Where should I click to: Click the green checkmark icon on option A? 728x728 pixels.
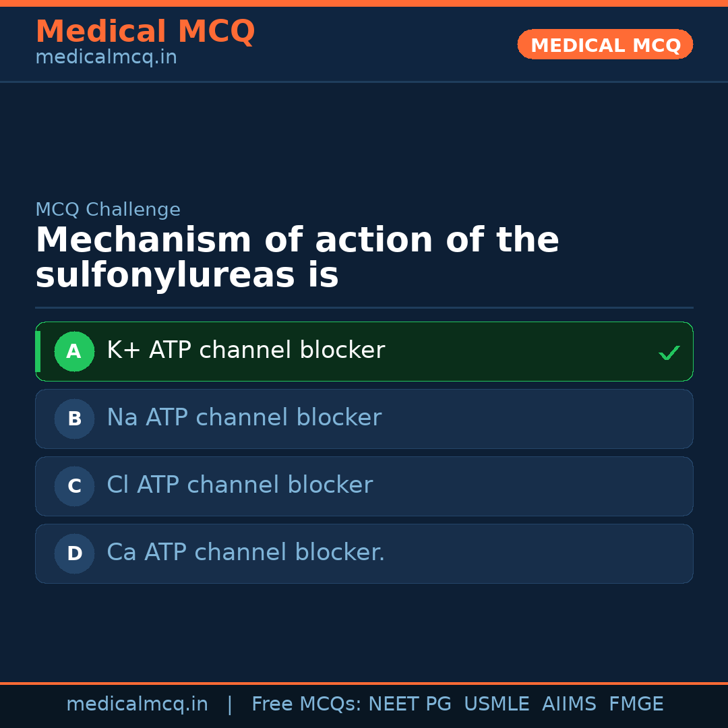(669, 353)
